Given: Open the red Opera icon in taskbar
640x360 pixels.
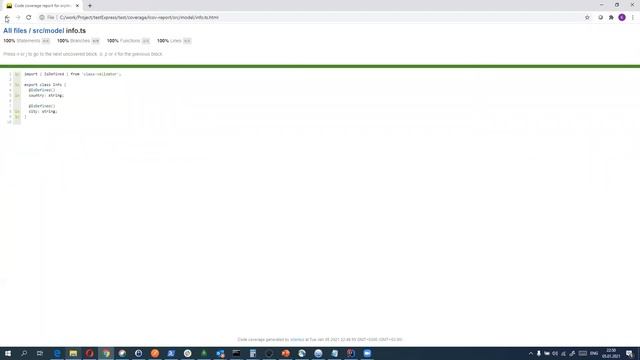Looking at the screenshot, I should pyautogui.click(x=89, y=353).
